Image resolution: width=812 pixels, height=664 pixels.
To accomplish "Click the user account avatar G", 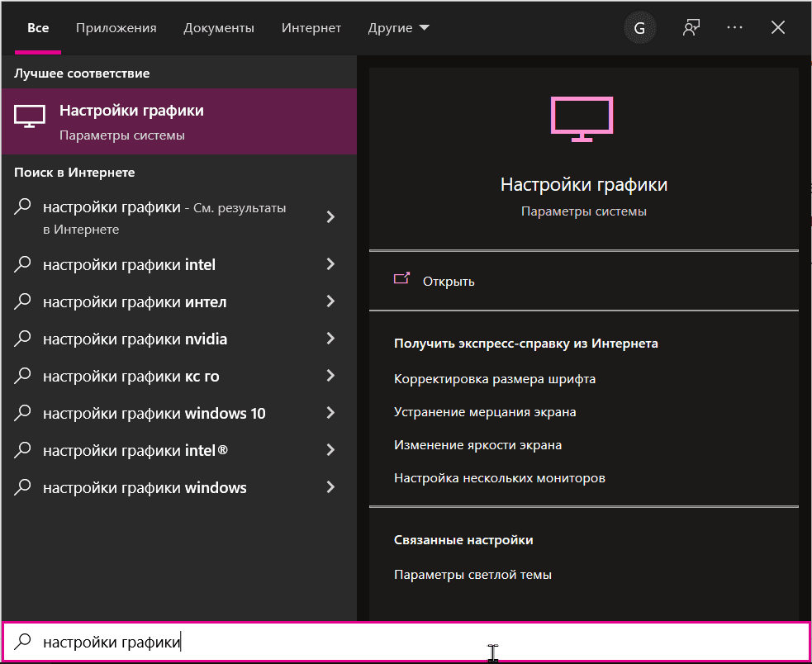I will click(639, 28).
